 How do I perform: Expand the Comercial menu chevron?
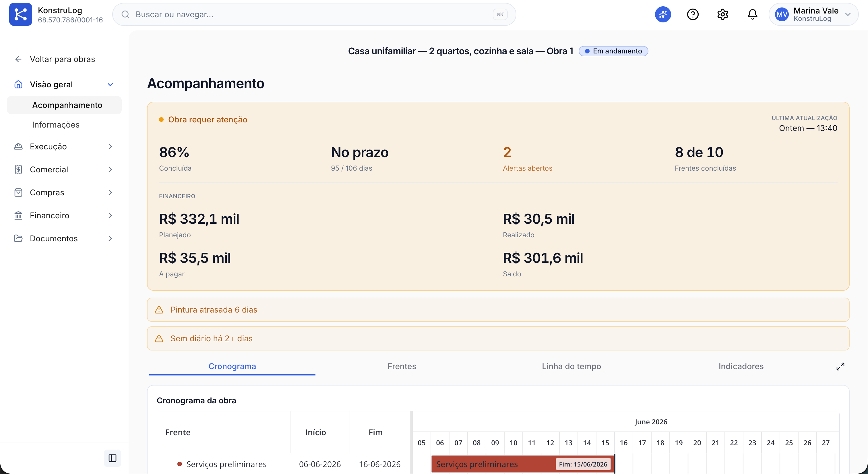pos(110,169)
